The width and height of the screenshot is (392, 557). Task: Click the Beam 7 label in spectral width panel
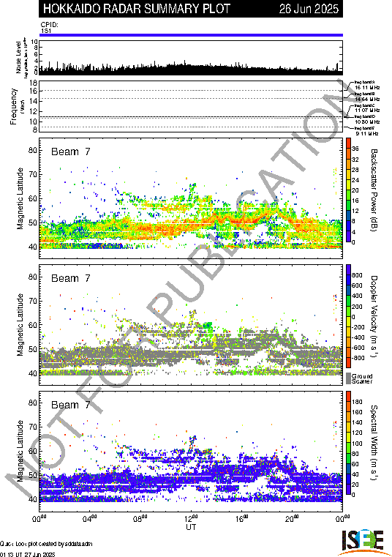(71, 405)
